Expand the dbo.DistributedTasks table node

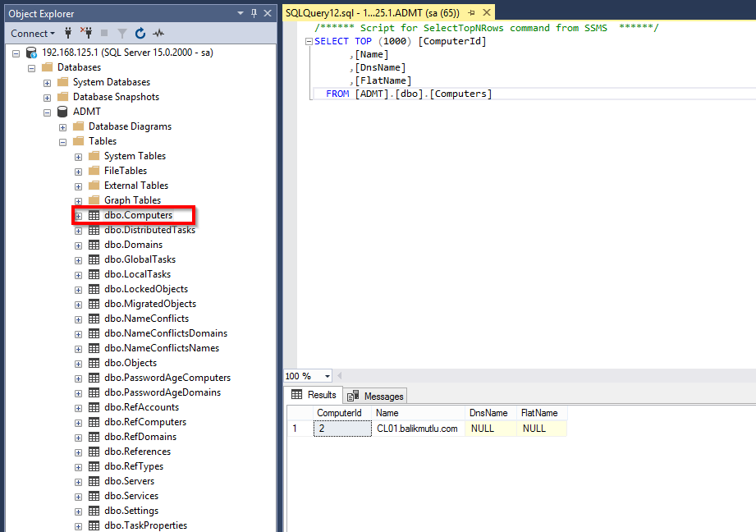(78, 231)
